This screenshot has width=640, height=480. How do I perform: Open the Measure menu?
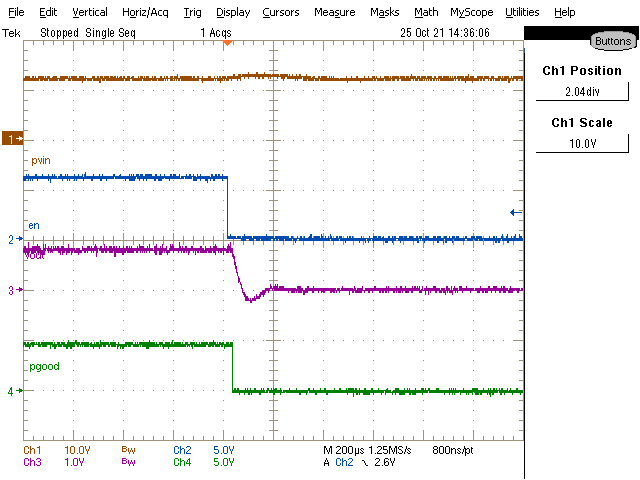(335, 12)
